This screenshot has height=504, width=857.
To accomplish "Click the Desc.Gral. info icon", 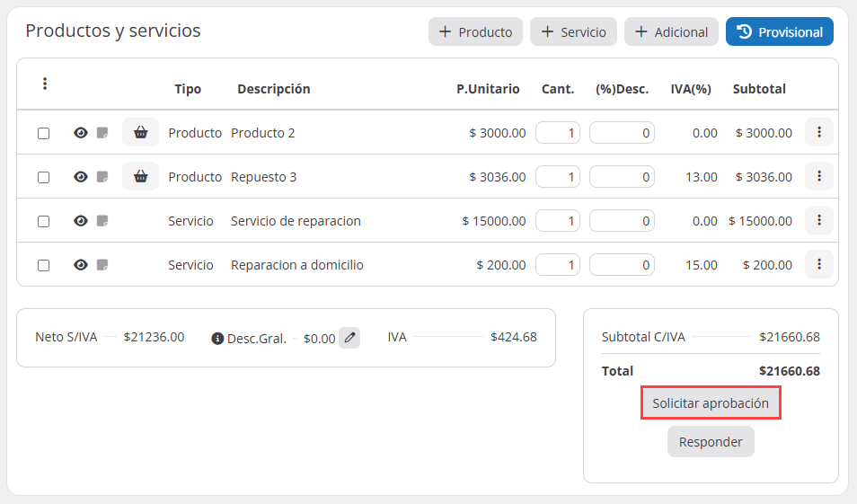I will pos(217,339).
